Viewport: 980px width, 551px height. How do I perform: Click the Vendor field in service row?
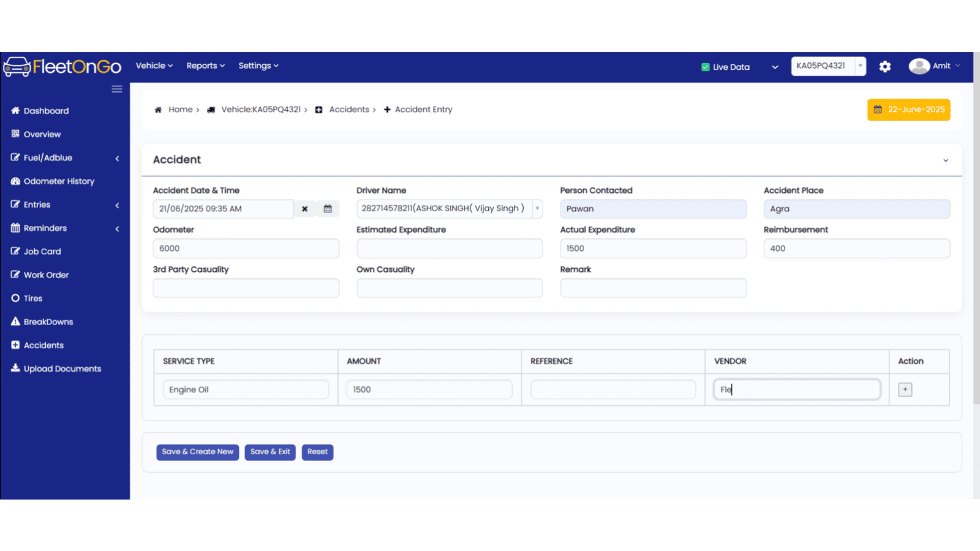(x=797, y=389)
